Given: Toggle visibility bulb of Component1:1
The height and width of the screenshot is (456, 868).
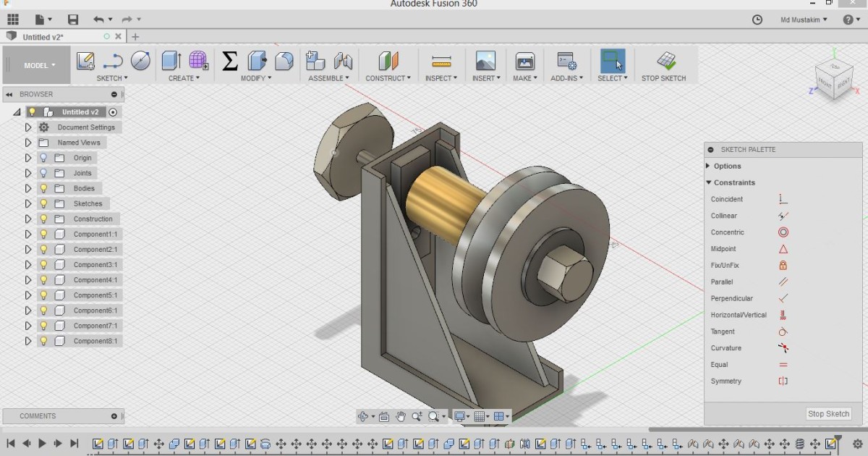Looking at the screenshot, I should point(43,234).
